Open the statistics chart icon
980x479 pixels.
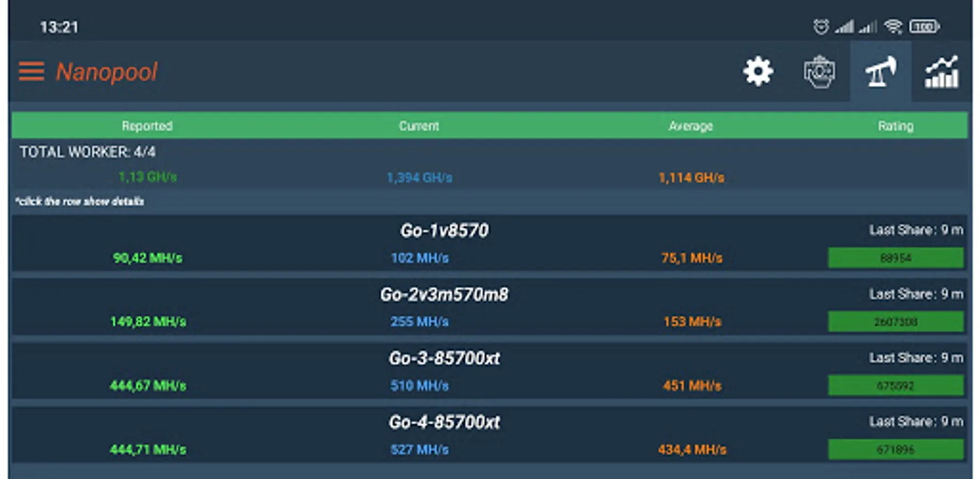[942, 71]
